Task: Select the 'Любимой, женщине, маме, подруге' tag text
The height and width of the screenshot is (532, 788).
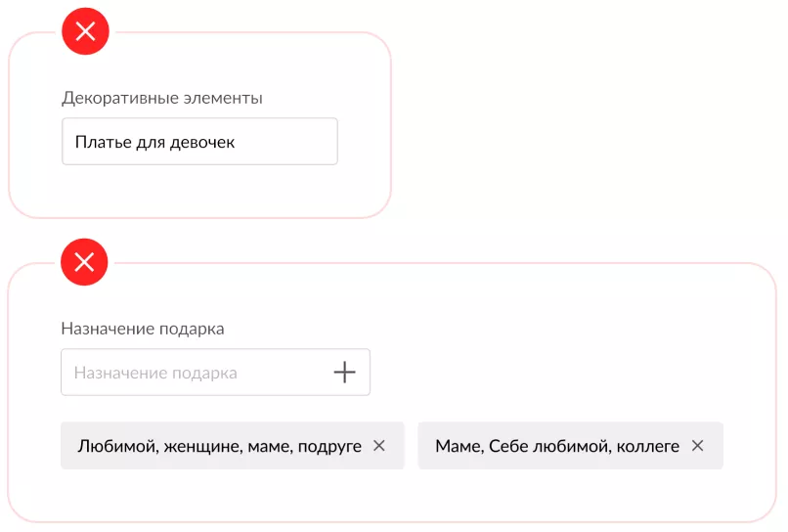Action: pyautogui.click(x=219, y=446)
